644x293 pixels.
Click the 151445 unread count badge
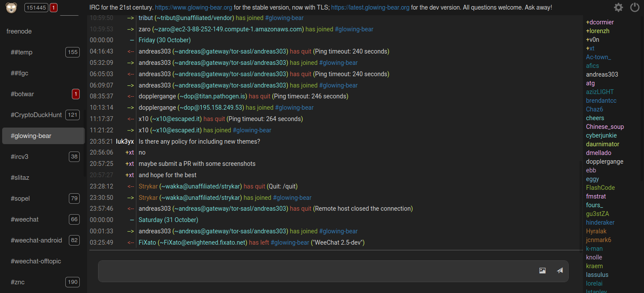36,7
